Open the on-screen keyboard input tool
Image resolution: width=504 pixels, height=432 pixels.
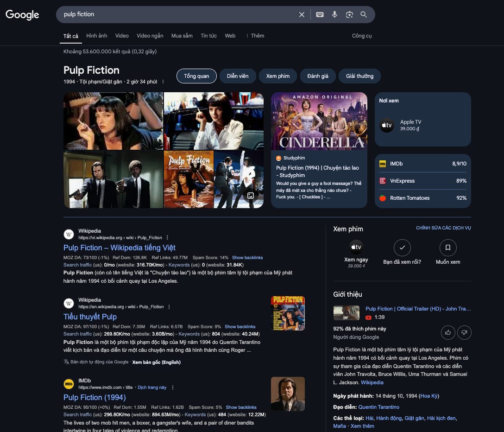(320, 14)
